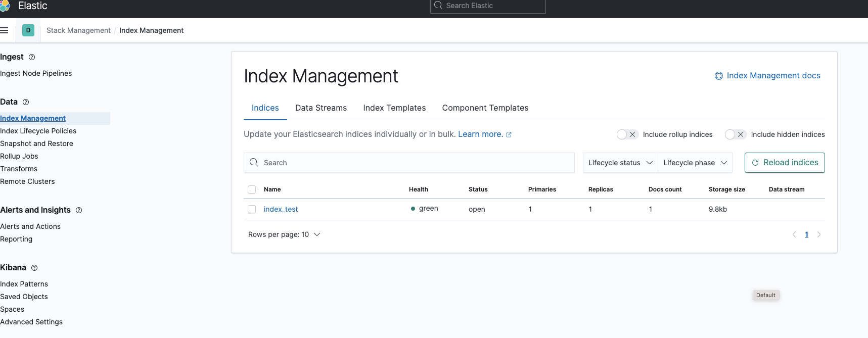Click the Reload indices button
The height and width of the screenshot is (338, 868).
pyautogui.click(x=785, y=163)
